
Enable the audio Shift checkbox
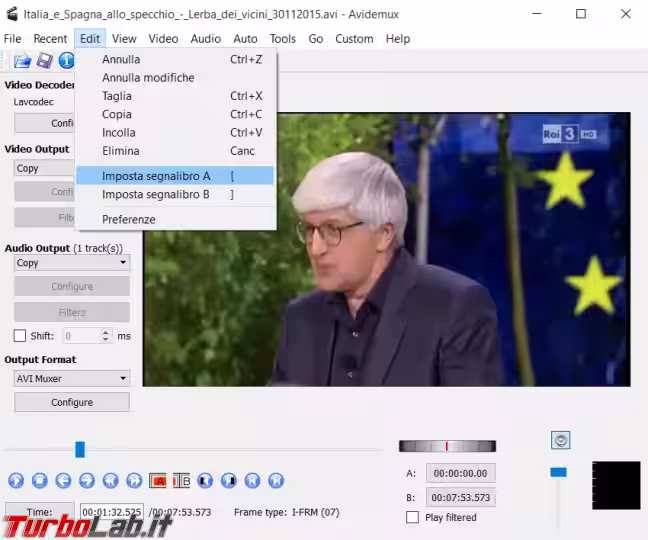[20, 335]
